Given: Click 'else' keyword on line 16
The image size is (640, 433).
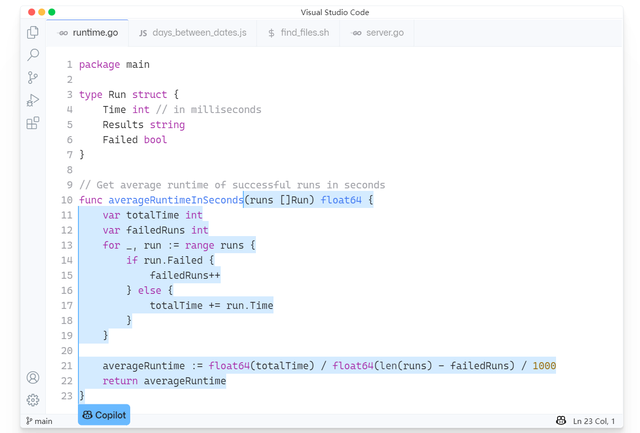Looking at the screenshot, I should point(149,291).
